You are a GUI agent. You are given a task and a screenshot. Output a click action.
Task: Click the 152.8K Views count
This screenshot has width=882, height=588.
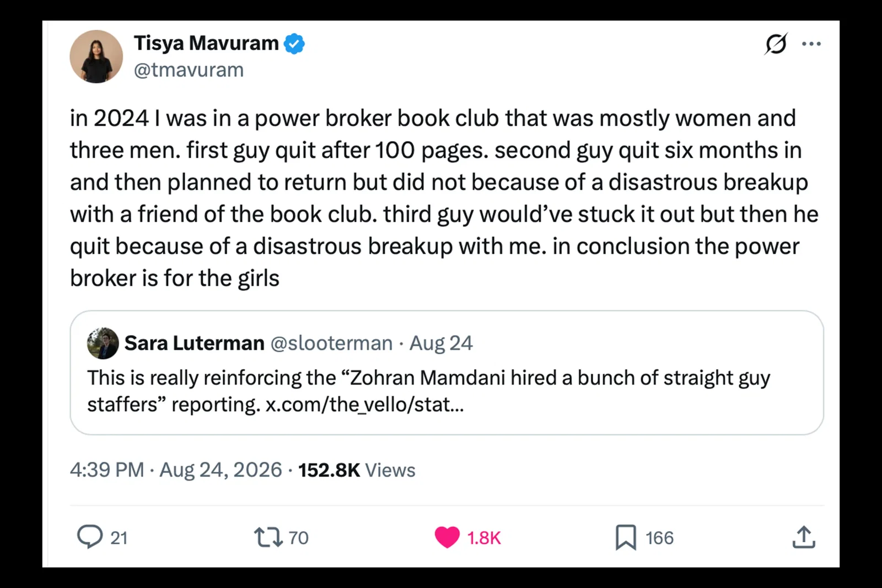click(357, 470)
